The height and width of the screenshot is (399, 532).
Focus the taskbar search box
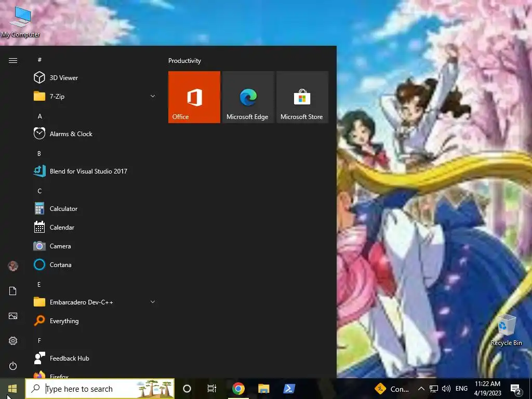click(100, 389)
